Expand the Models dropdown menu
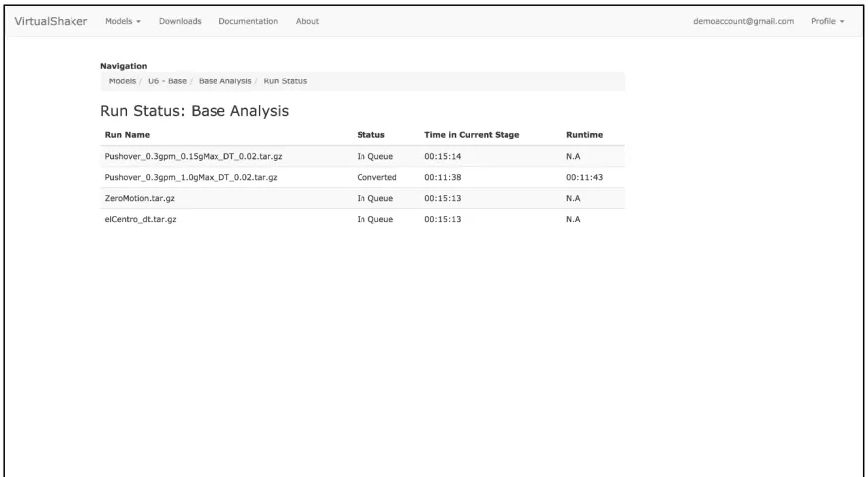Image resolution: width=868 pixels, height=477 pixels. (x=123, y=21)
